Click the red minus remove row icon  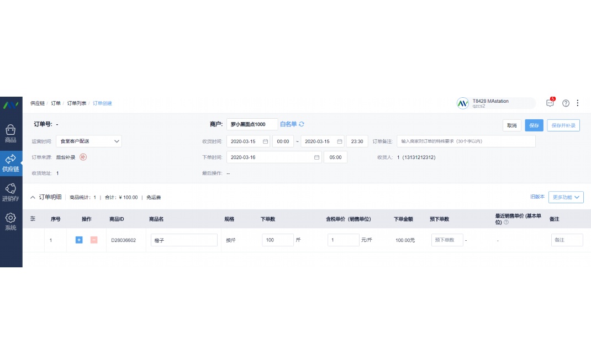[94, 240]
